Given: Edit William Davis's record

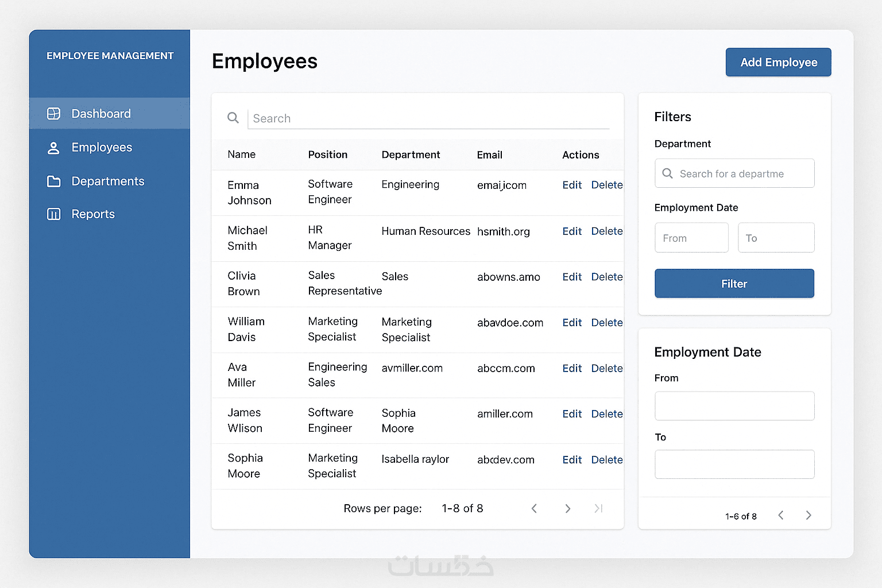Looking at the screenshot, I should pyautogui.click(x=572, y=323).
